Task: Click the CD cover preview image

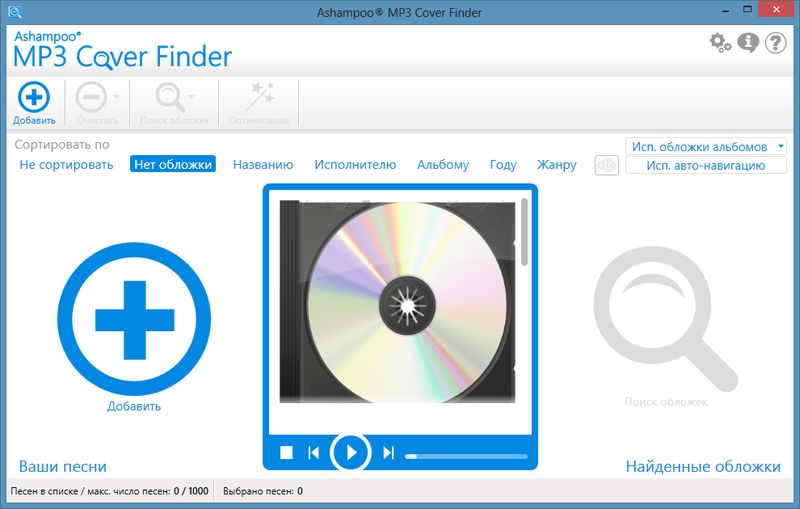Action: point(398,300)
